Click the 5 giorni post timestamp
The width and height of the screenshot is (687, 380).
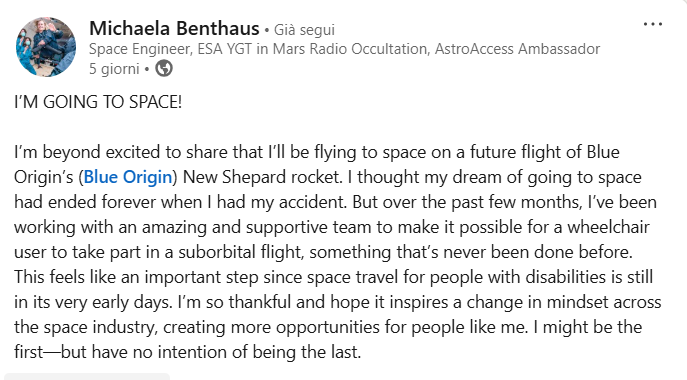coord(114,69)
